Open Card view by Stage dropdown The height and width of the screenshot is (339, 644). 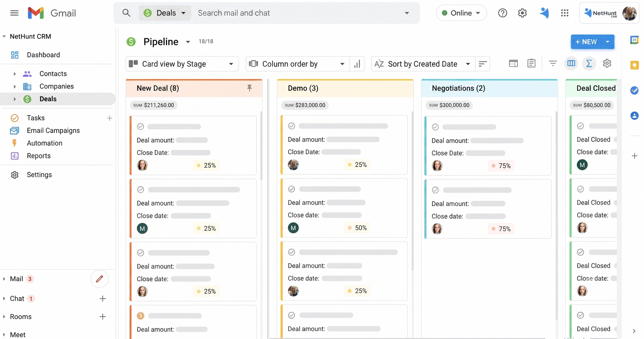pos(182,64)
